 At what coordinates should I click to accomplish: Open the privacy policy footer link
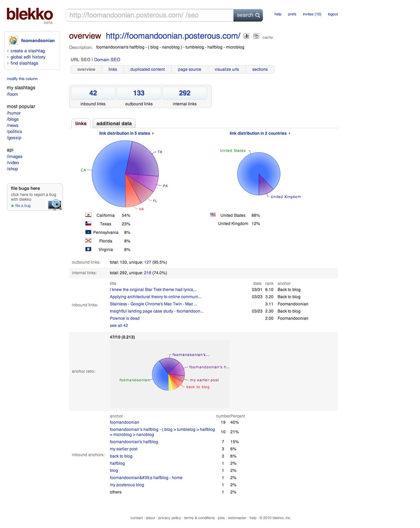(x=170, y=518)
